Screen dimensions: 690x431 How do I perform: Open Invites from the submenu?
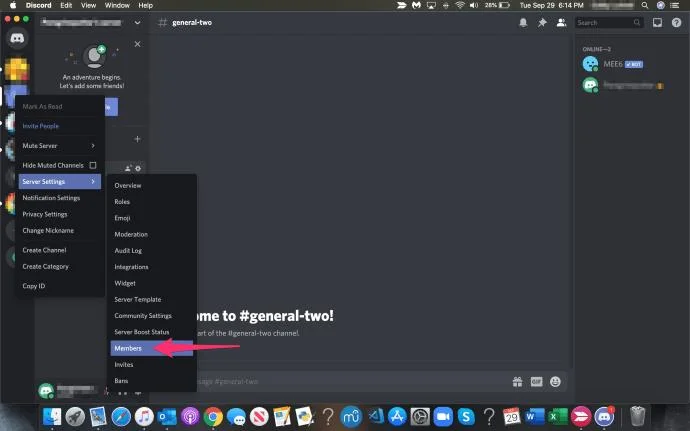[x=151, y=365]
